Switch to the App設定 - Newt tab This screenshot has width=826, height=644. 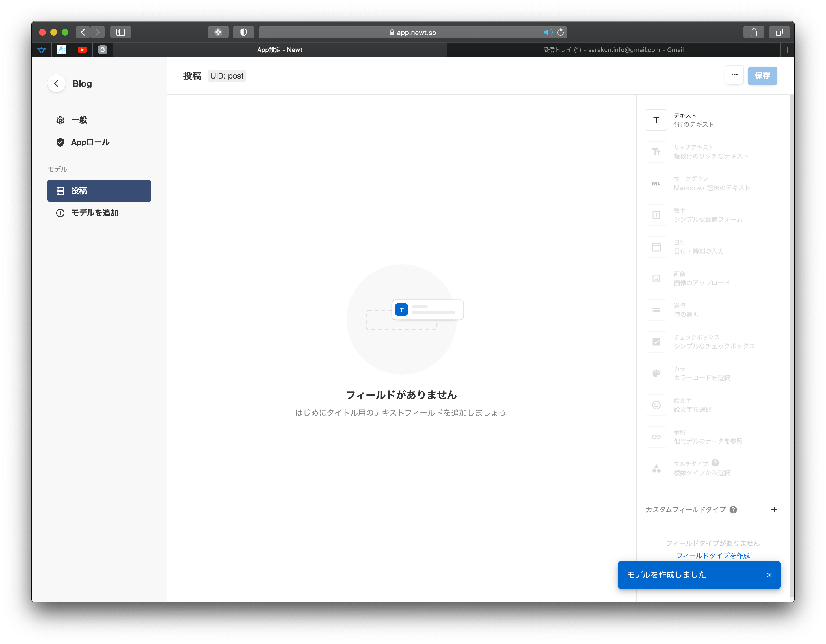click(280, 50)
